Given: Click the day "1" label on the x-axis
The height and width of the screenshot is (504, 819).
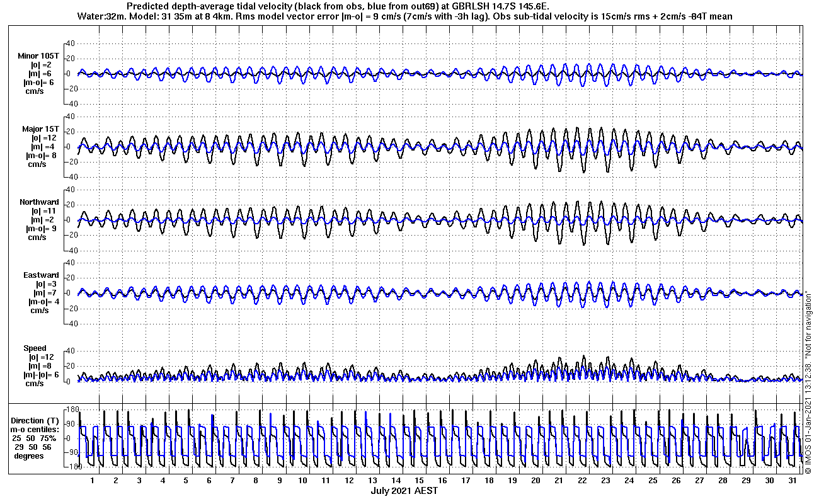Looking at the screenshot, I should (x=93, y=480).
